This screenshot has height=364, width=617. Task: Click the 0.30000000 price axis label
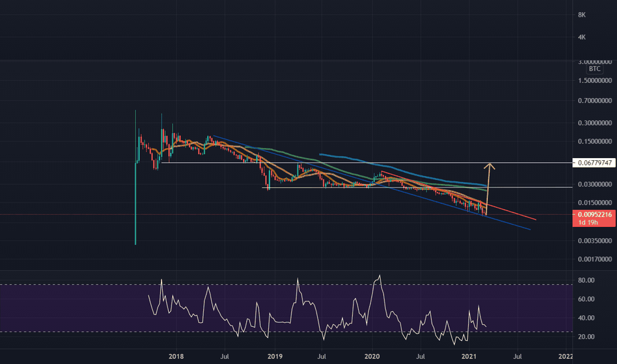[594, 123]
